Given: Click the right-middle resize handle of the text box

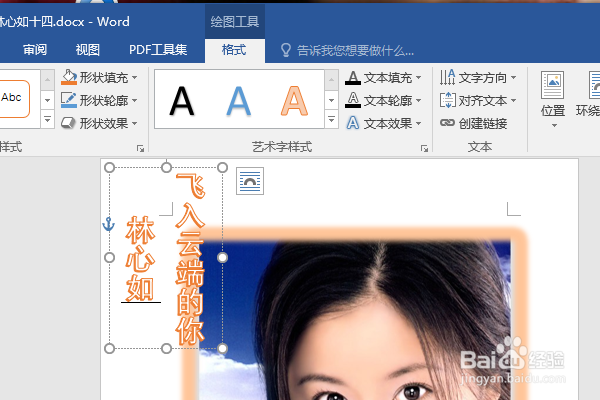Looking at the screenshot, I should click(x=222, y=258).
